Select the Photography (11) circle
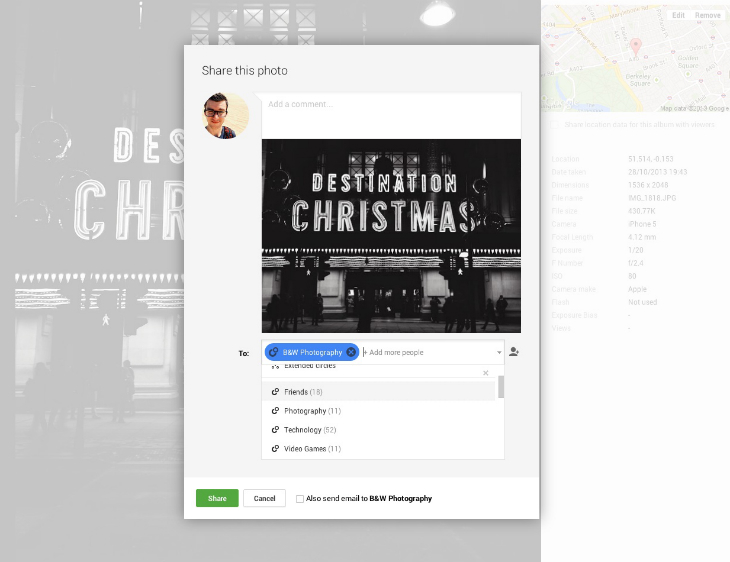This screenshot has height=562, width=730. (x=379, y=411)
